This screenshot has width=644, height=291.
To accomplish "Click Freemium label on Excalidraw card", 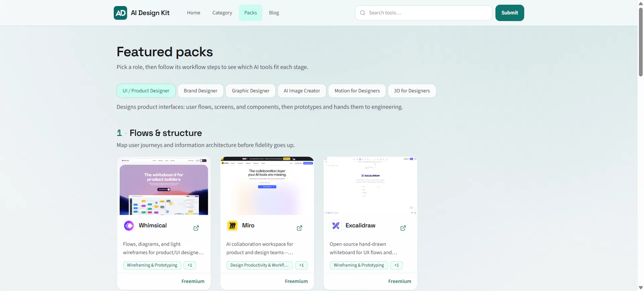I will tap(399, 281).
